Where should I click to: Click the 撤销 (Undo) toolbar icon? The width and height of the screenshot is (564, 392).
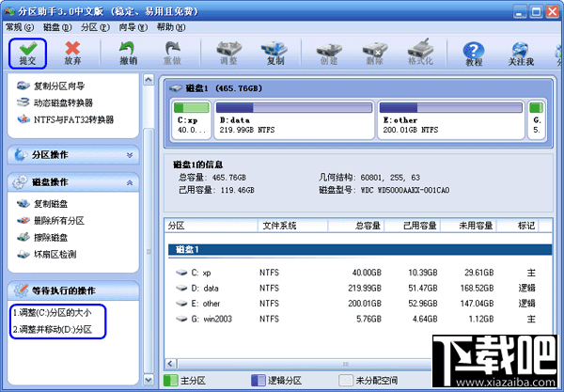click(127, 48)
